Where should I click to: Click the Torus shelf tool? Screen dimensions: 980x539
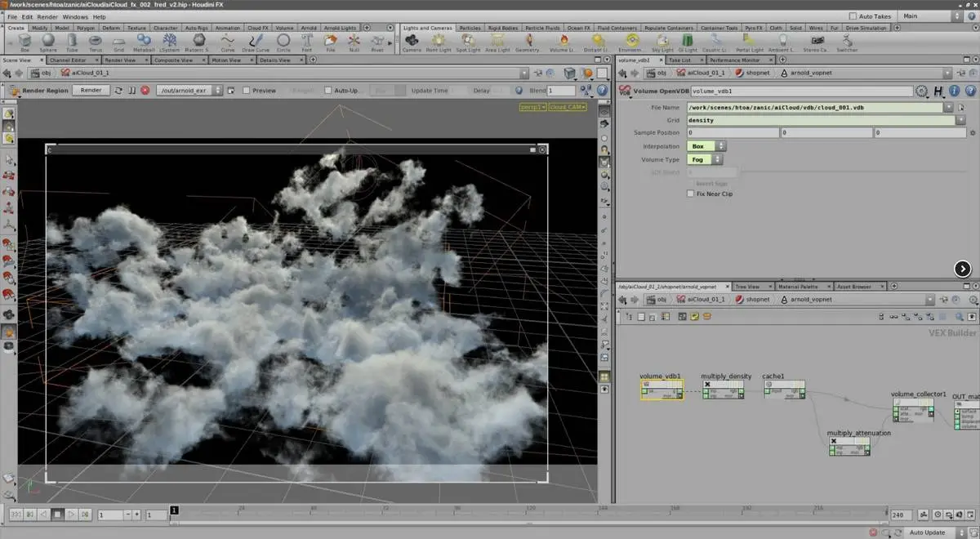point(96,41)
